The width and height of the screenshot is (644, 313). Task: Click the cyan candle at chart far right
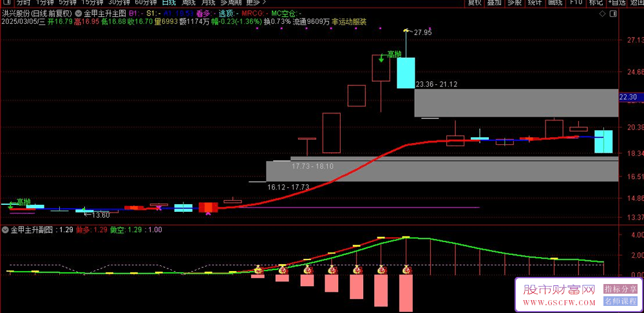604,141
